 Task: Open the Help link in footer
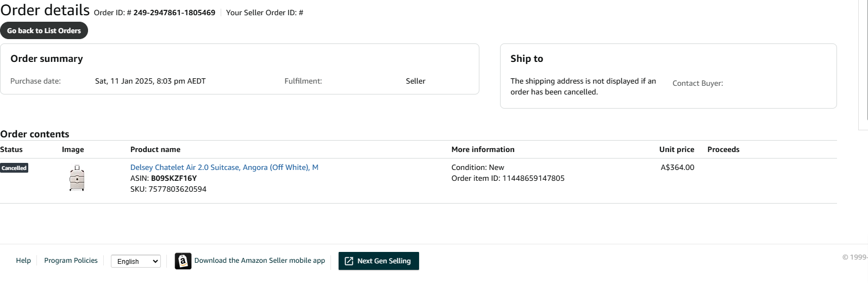[x=23, y=261]
